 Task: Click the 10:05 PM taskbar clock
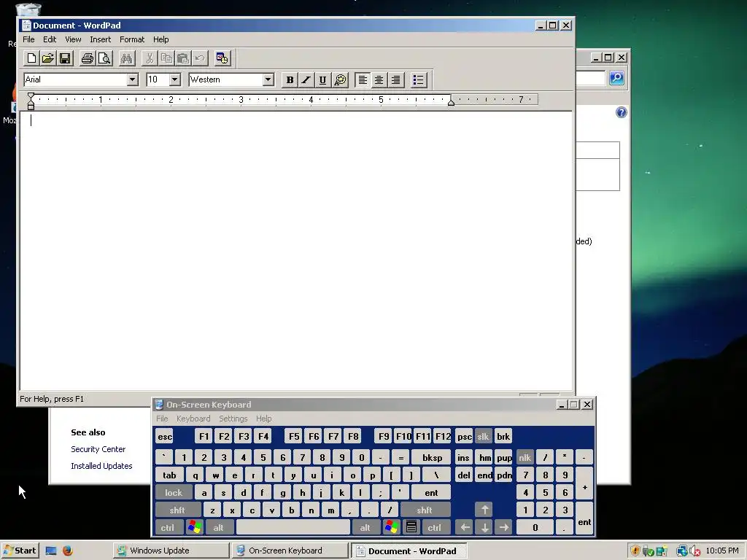click(722, 551)
